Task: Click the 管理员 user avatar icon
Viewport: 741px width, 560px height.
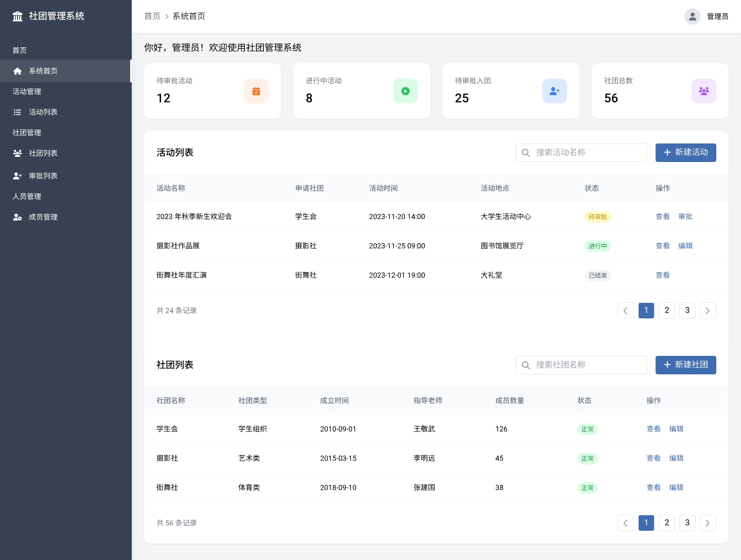Action: coord(692,16)
